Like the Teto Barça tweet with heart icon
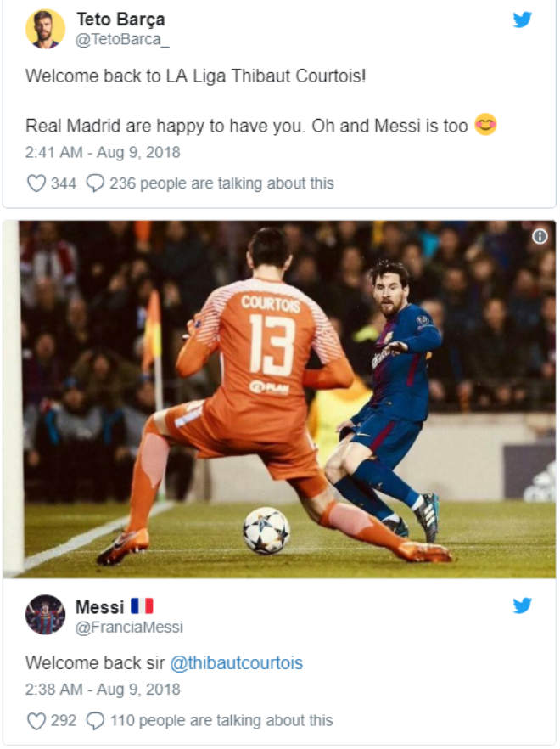560x749 pixels. [36, 183]
